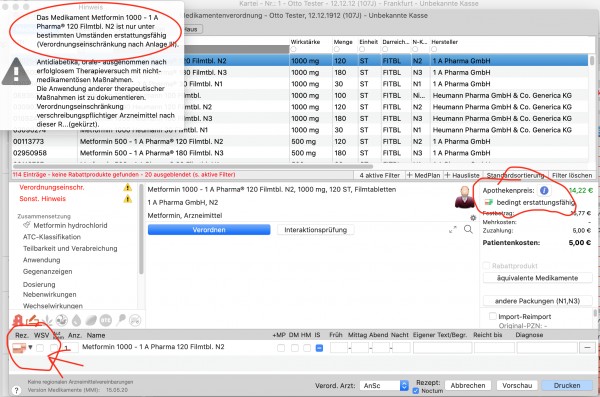Open the gear settings icon below patient avatar
600x397 pixels.
point(473,218)
